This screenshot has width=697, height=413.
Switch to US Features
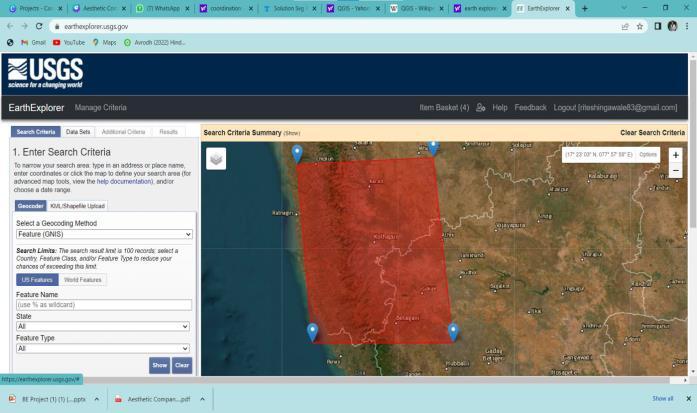(x=37, y=280)
